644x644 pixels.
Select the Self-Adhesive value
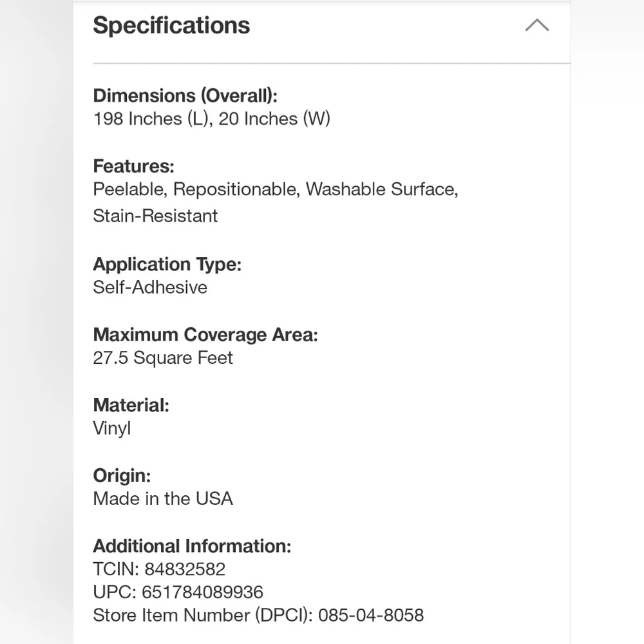pyautogui.click(x=150, y=287)
